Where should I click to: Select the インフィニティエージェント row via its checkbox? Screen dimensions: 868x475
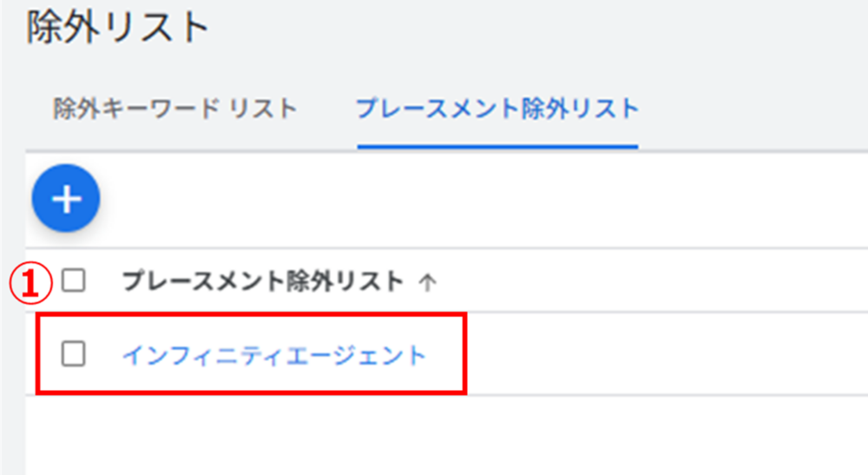pos(74,353)
